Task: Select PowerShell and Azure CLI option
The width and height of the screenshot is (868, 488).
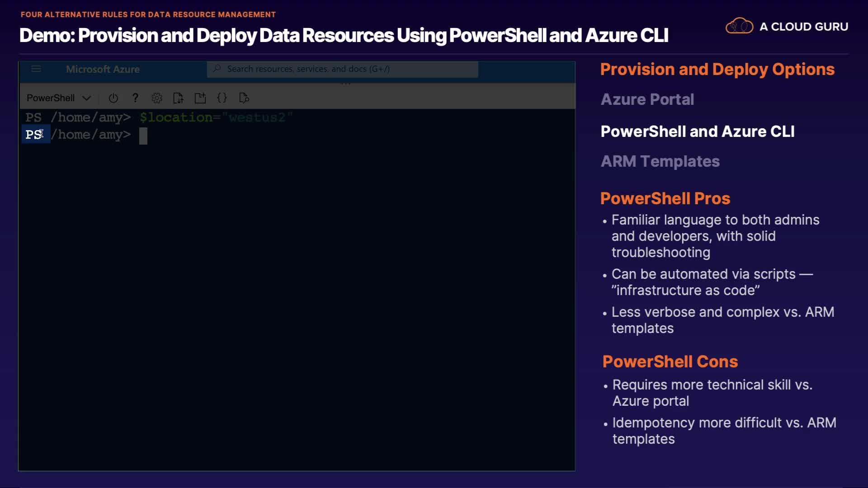Action: point(697,131)
